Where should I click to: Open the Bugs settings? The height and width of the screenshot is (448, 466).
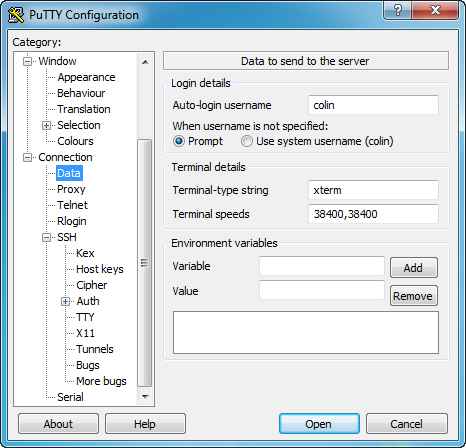88,365
